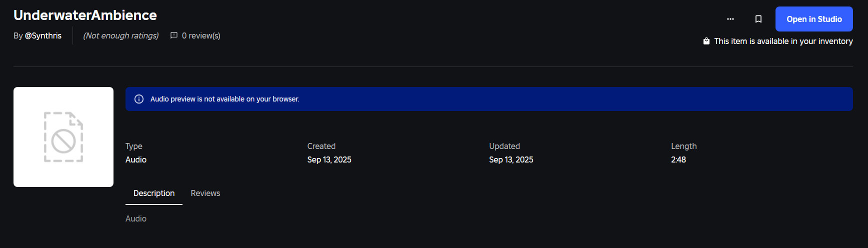868x248 pixels.
Task: Switch to the Reviews tab
Action: coord(205,193)
